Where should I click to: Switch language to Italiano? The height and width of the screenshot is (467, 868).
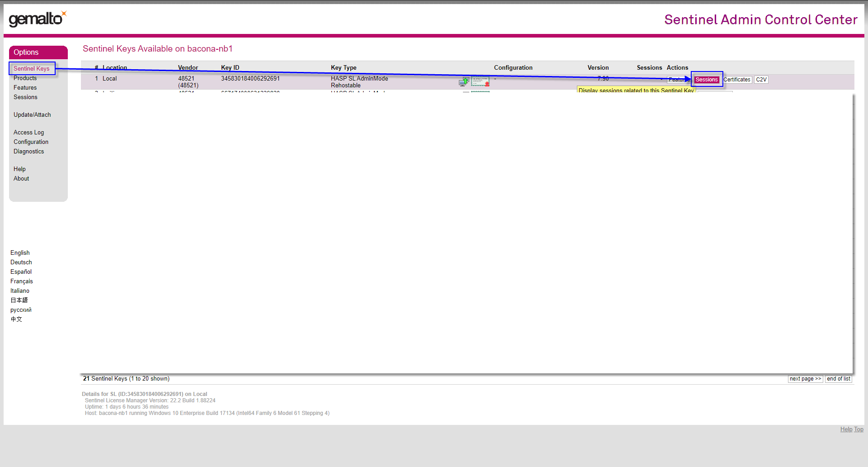(20, 291)
